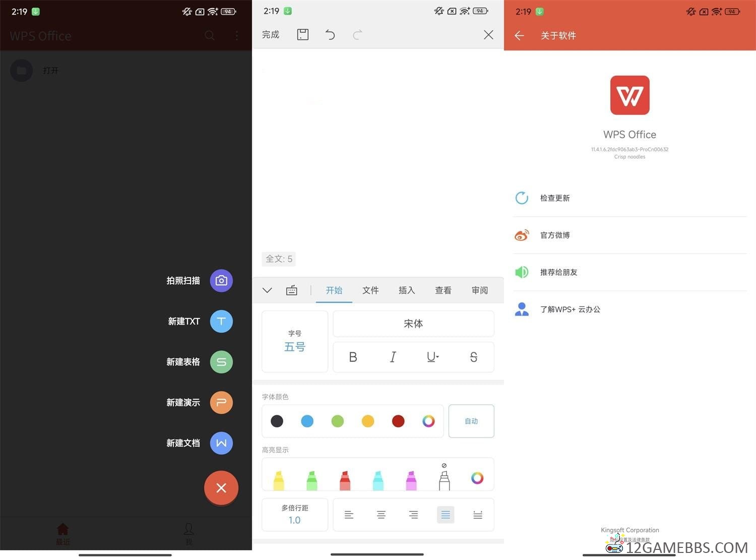Toggle bold formatting
This screenshot has height=560, width=756.
(353, 357)
